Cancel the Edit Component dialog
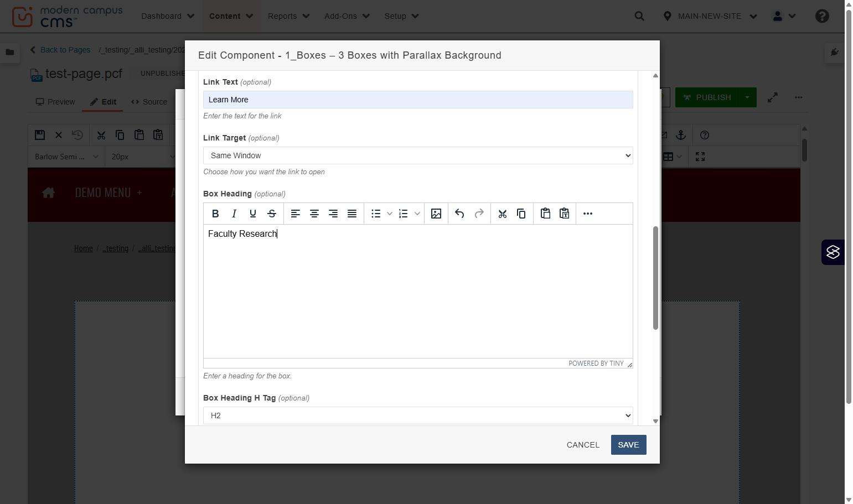The height and width of the screenshot is (504, 853). click(583, 445)
